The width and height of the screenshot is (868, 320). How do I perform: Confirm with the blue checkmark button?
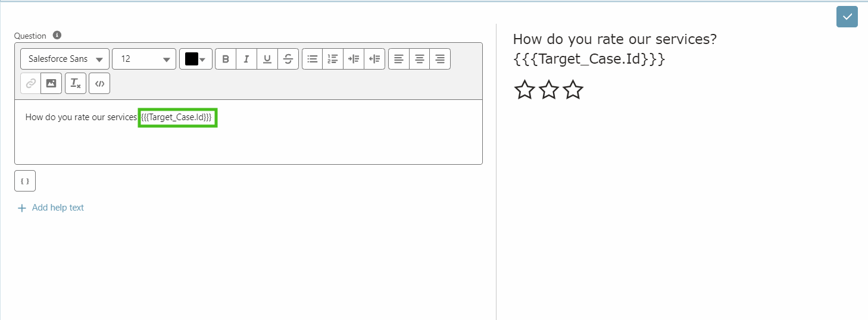[847, 17]
